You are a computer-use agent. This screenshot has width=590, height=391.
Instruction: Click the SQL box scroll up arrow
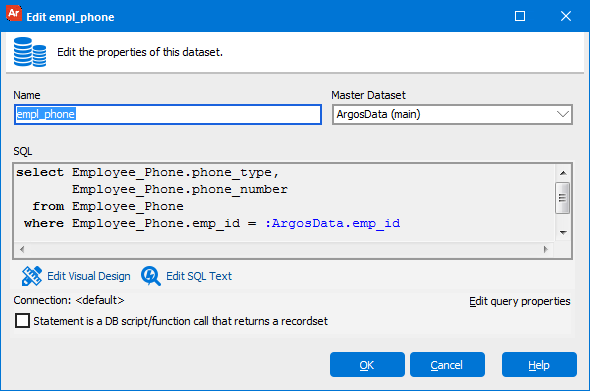[563, 173]
